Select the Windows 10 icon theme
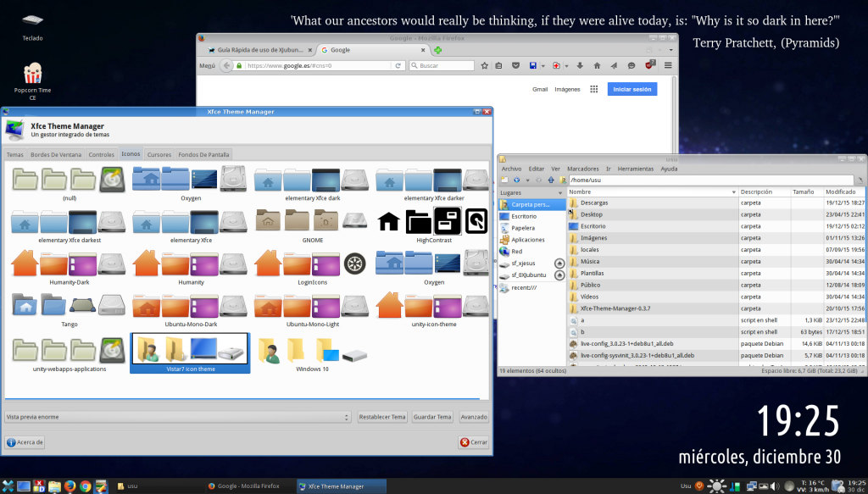868x494 pixels. click(312, 354)
